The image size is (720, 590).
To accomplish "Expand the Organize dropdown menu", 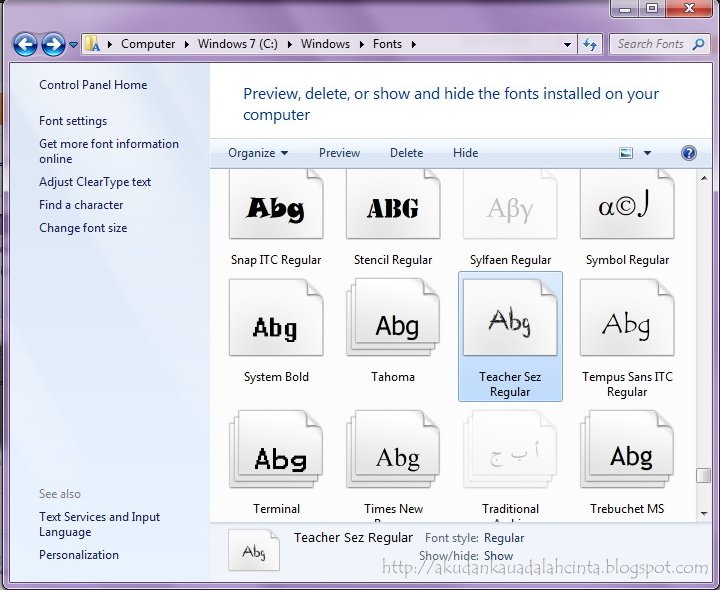I will pyautogui.click(x=258, y=153).
